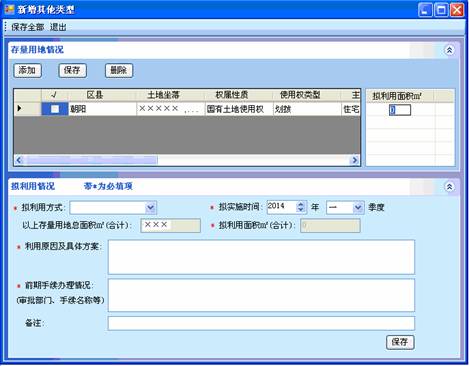Click the 退出 menu item
Viewport: 469px width, 366px height.
58,27
